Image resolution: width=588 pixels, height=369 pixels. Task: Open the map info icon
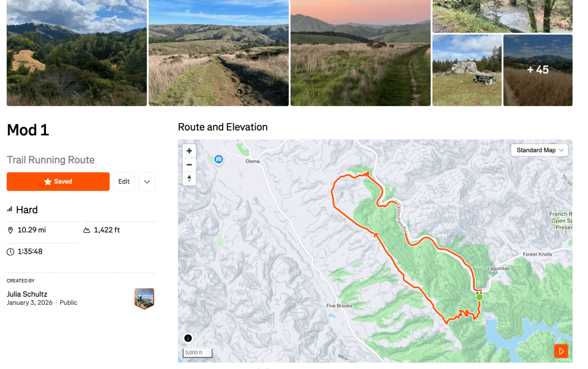[x=188, y=338]
